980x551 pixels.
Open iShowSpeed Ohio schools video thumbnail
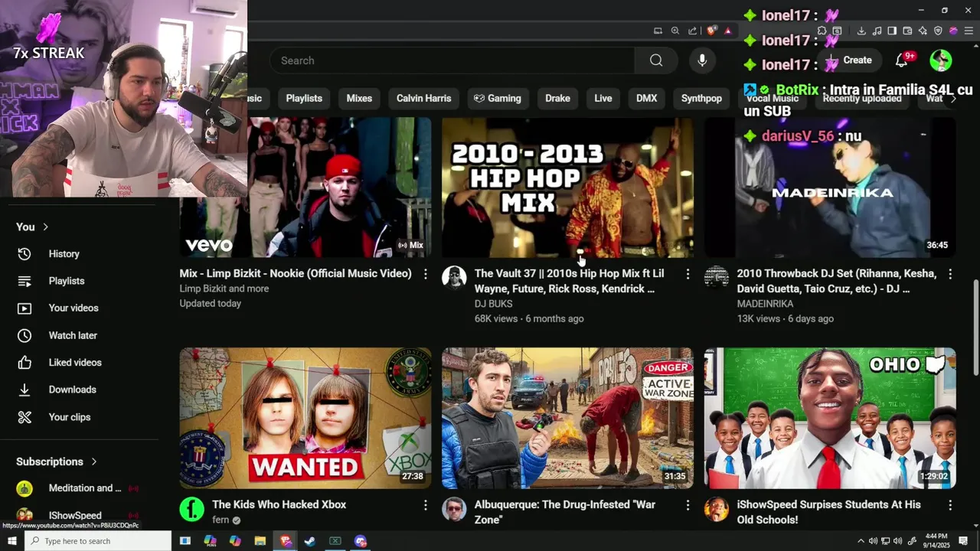tap(830, 418)
